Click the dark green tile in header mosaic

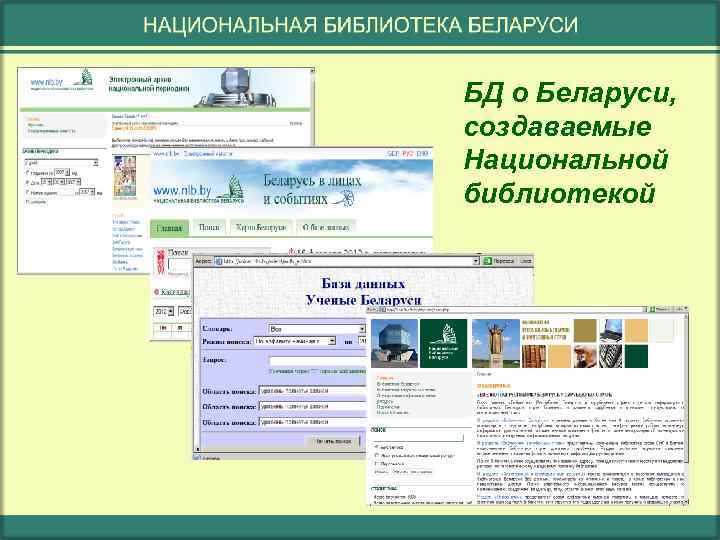[636, 356]
